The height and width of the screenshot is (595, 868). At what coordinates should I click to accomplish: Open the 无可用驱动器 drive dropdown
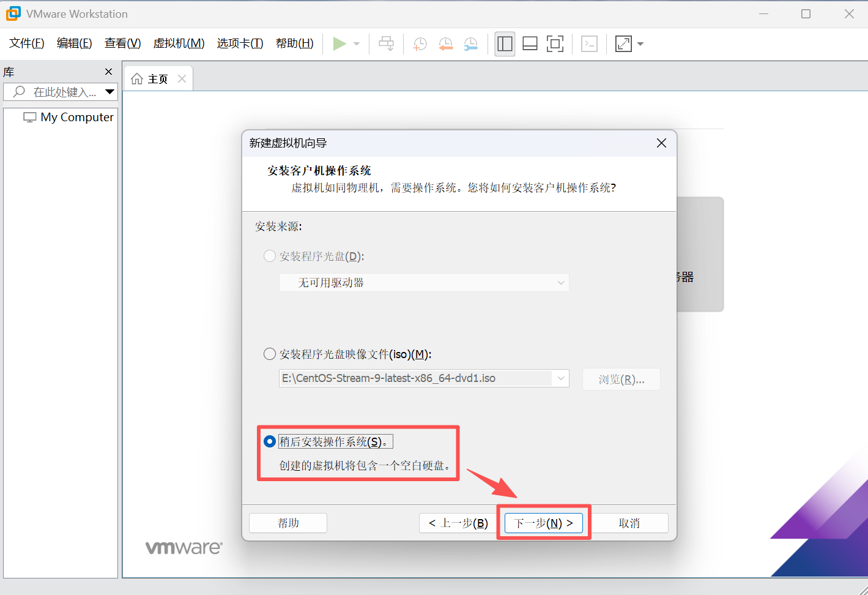tap(424, 282)
